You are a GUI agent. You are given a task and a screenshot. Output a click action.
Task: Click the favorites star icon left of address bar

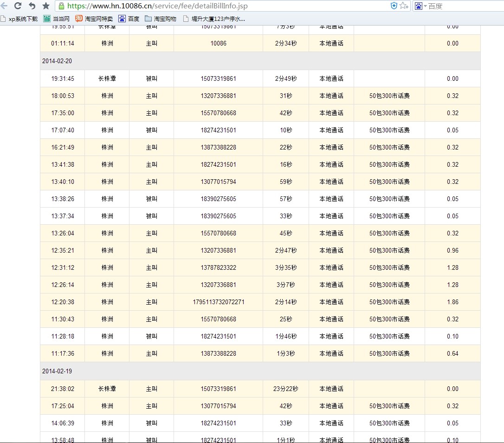(x=45, y=6)
